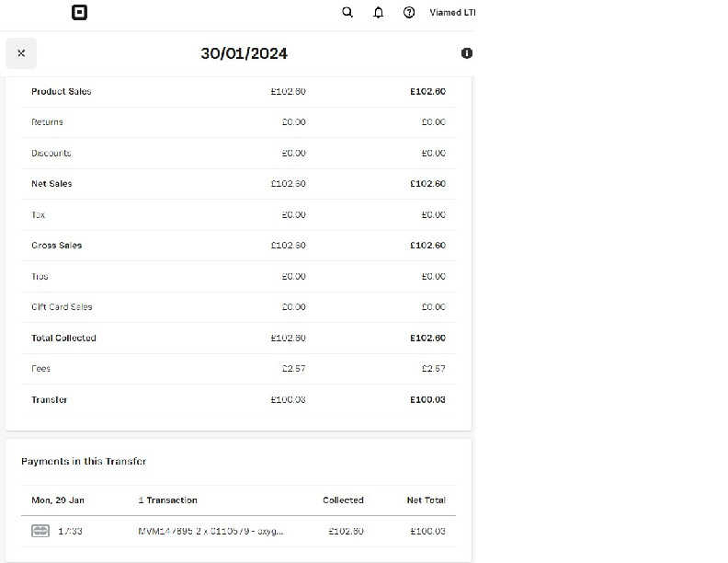Viewport: 728px width, 563px height.
Task: Open the search magnifier icon
Action: [347, 13]
